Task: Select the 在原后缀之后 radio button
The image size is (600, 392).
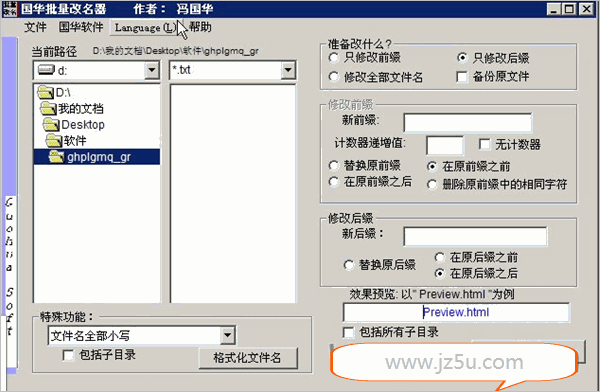Action: click(440, 273)
